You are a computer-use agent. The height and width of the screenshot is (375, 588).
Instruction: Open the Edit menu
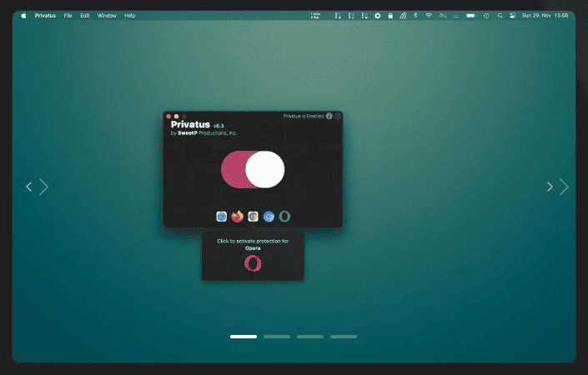coord(85,16)
